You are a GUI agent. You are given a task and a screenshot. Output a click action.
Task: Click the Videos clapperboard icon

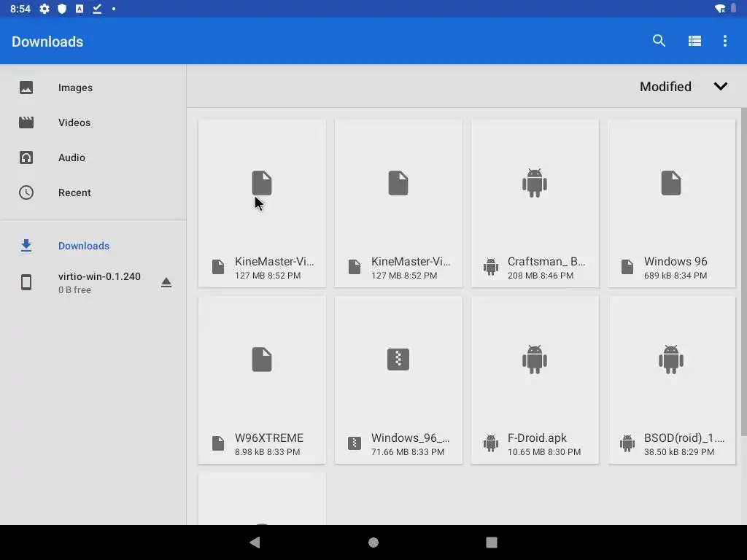point(26,122)
